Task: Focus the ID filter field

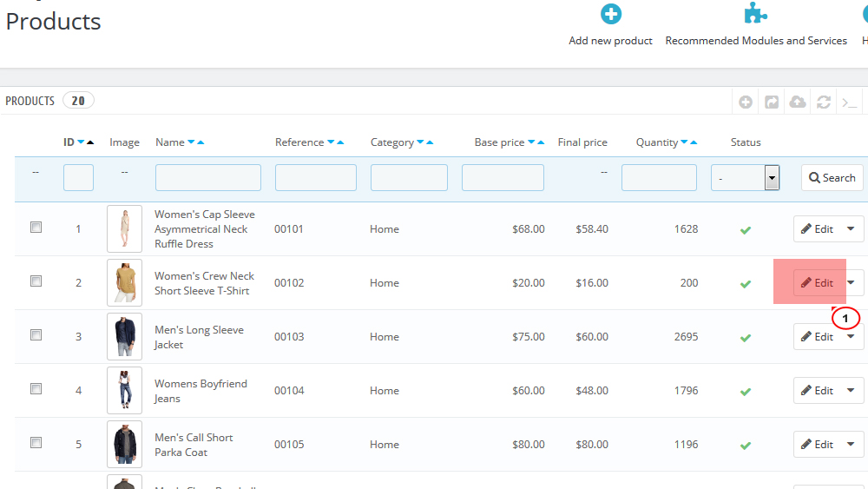Action: point(78,178)
